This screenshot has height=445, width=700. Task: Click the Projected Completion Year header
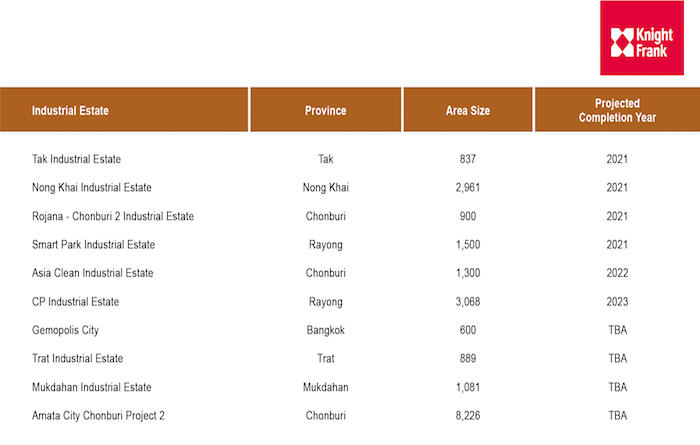point(617,110)
